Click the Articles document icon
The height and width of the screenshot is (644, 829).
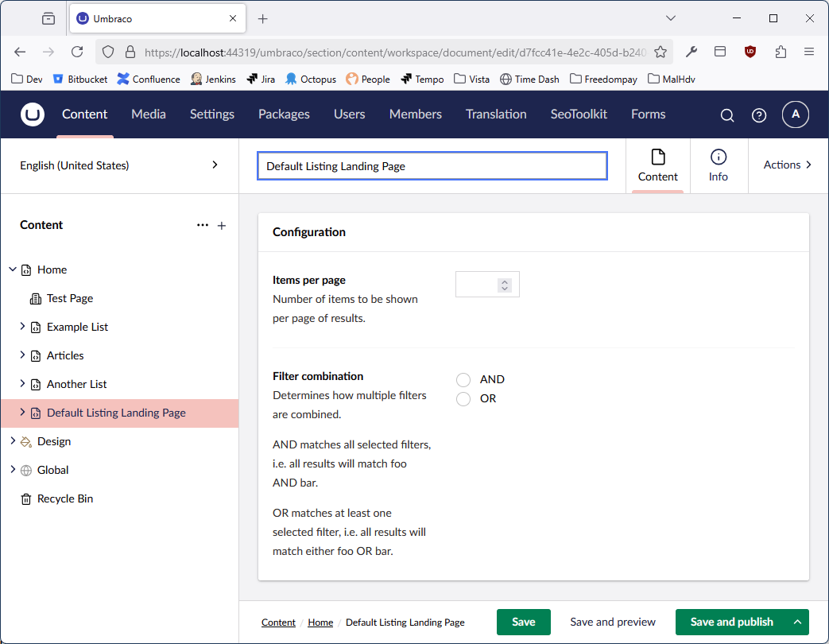point(36,356)
